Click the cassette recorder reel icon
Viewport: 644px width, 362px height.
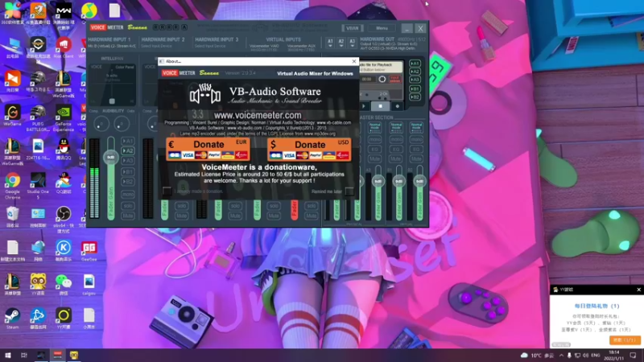382,79
